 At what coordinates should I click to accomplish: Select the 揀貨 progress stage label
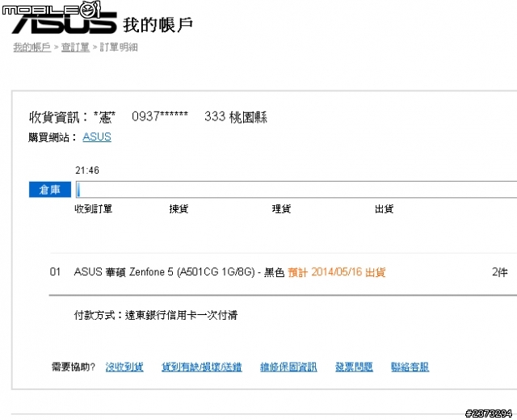click(179, 208)
